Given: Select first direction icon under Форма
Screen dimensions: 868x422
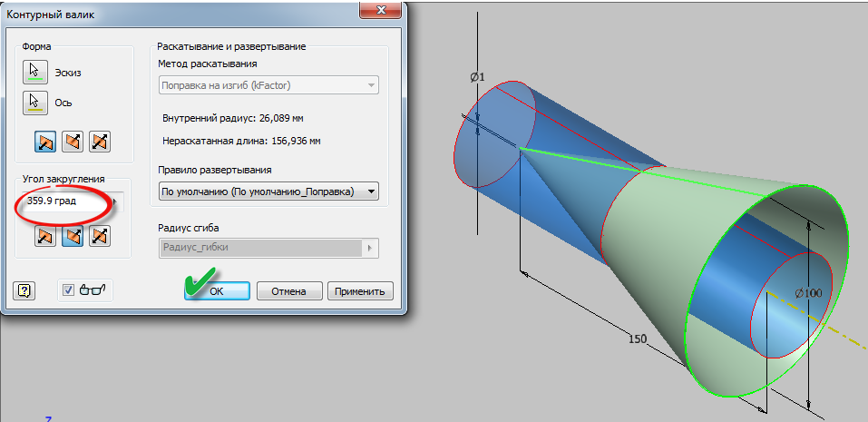Looking at the screenshot, I should 45,142.
